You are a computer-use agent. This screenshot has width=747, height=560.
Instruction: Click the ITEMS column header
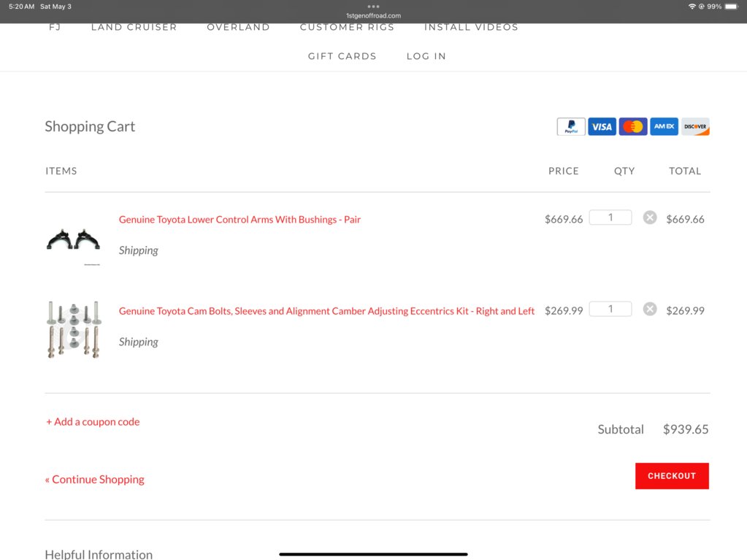(61, 171)
